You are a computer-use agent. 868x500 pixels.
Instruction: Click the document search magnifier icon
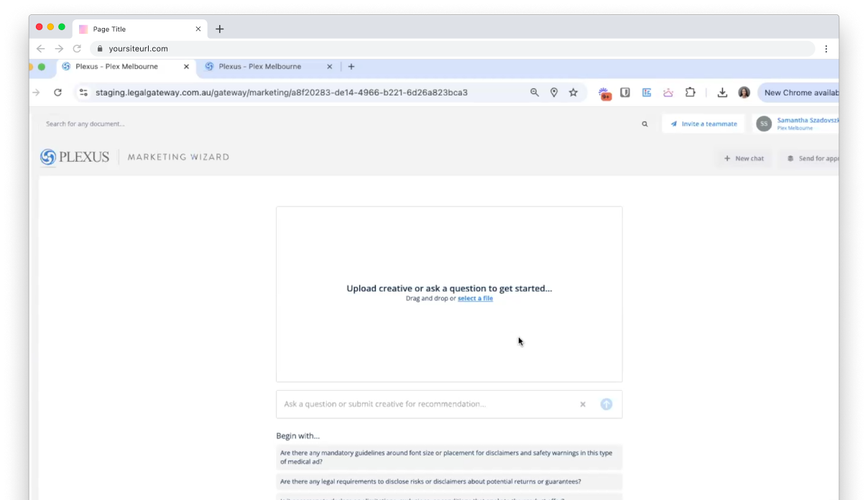click(x=645, y=124)
